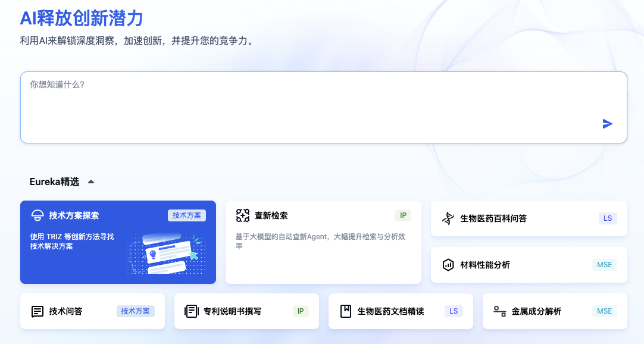This screenshot has height=344, width=644.
Task: Click the Eureka精选 section heading
Action: point(54,182)
